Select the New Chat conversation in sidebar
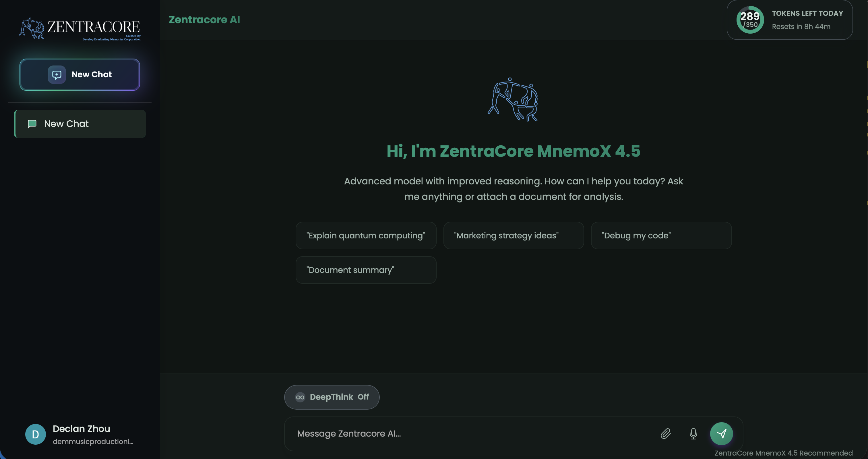Viewport: 868px width, 459px height. pyautogui.click(x=80, y=124)
